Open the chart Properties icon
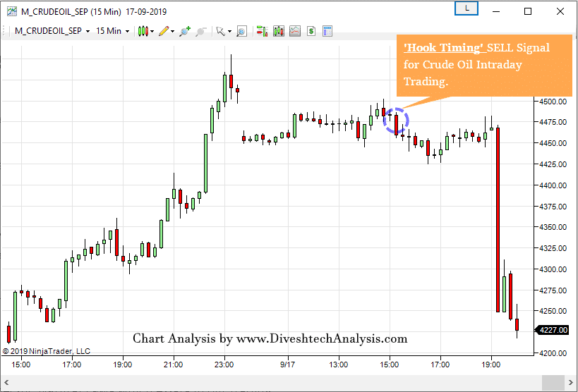 (x=327, y=31)
